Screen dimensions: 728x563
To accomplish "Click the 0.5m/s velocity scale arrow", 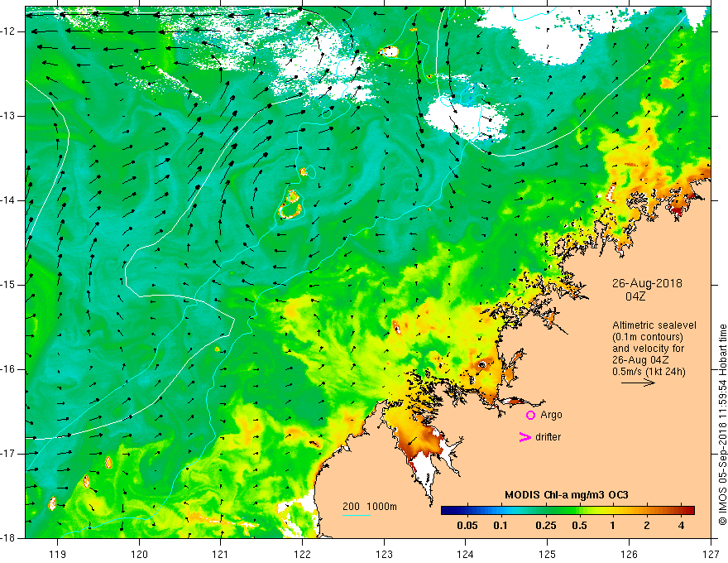I will pos(638,383).
